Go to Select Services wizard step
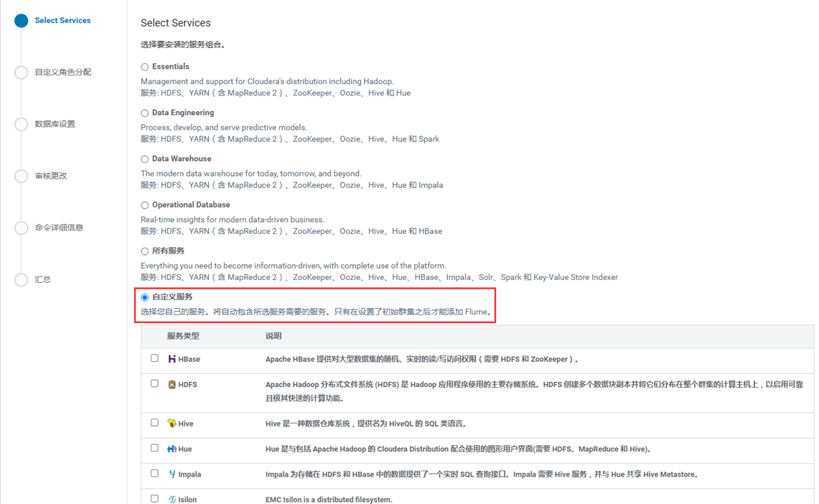 tap(62, 20)
